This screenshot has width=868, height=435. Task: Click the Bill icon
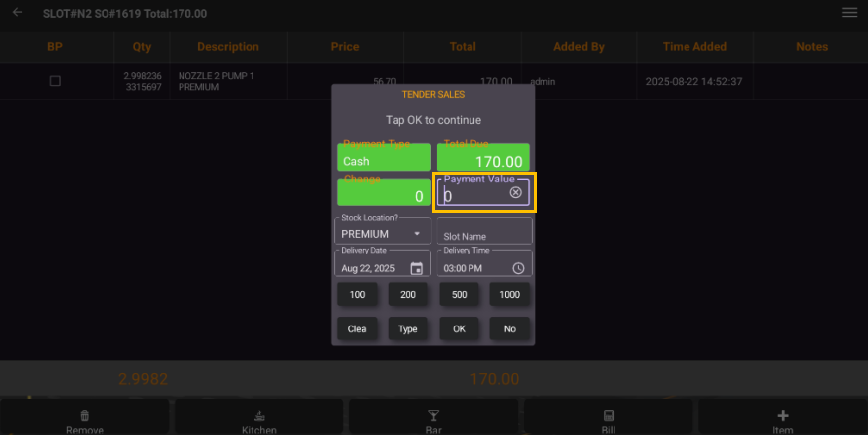[609, 416]
